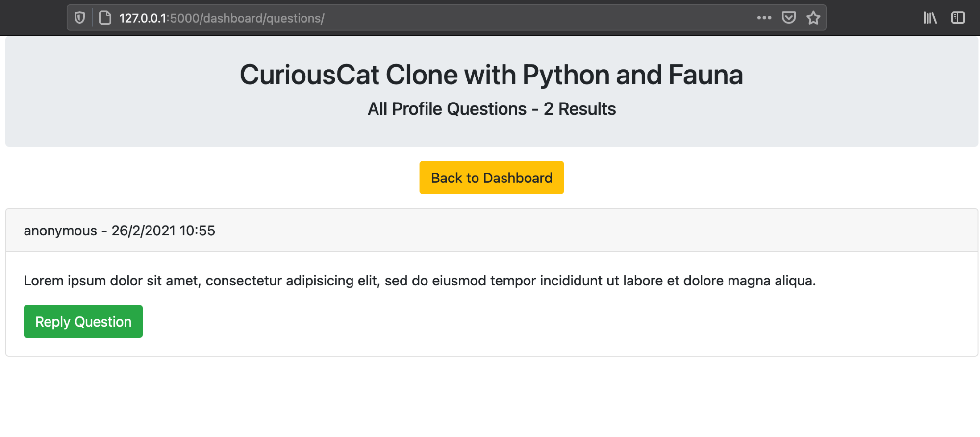Click 'Python and Fauna' in the title
This screenshot has height=437, width=980.
pyautogui.click(x=632, y=75)
